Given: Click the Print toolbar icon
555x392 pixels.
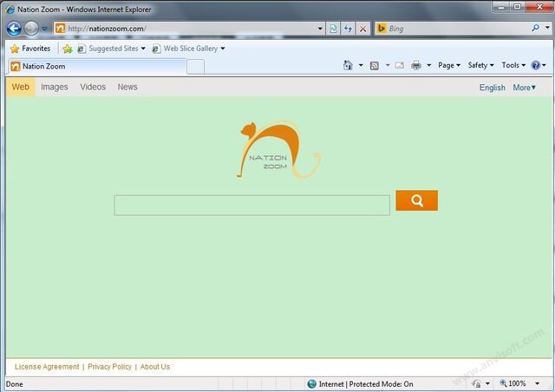Looking at the screenshot, I should 416,65.
